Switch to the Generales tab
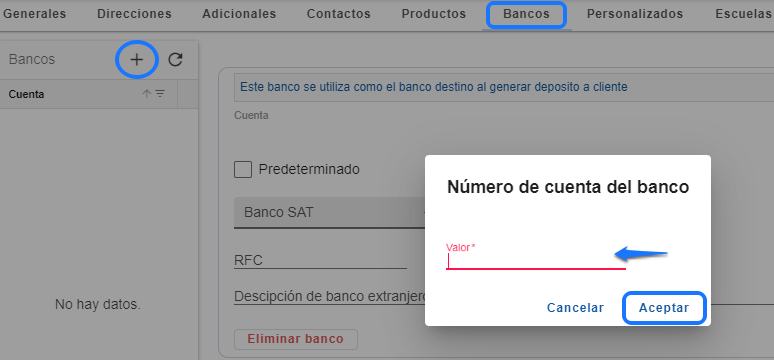The image size is (774, 360). (x=35, y=14)
